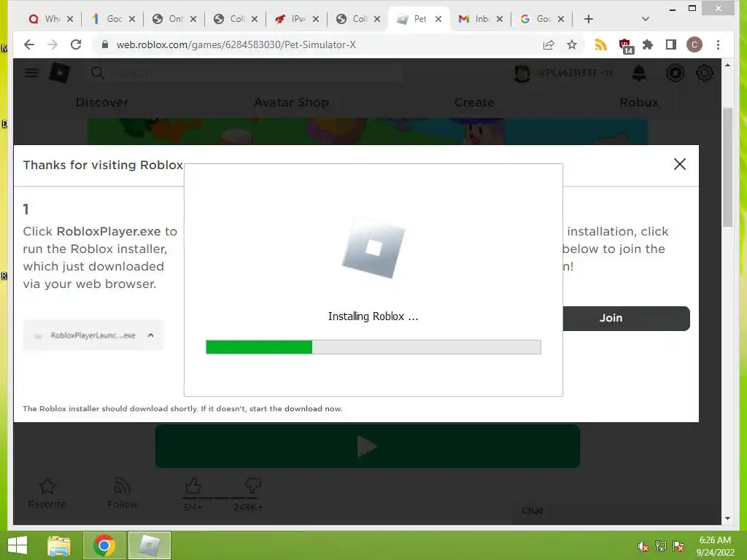
Task: Click the search magnifier icon on Roblox
Action: coord(97,73)
